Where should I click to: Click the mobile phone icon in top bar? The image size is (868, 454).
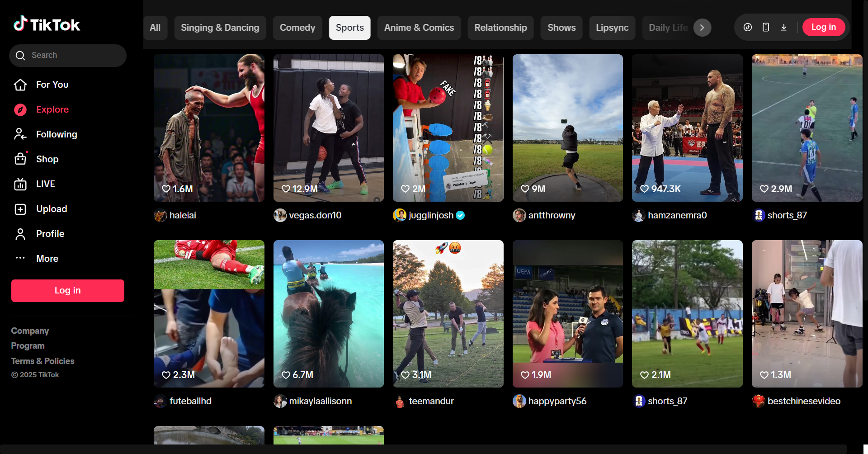[x=766, y=27]
